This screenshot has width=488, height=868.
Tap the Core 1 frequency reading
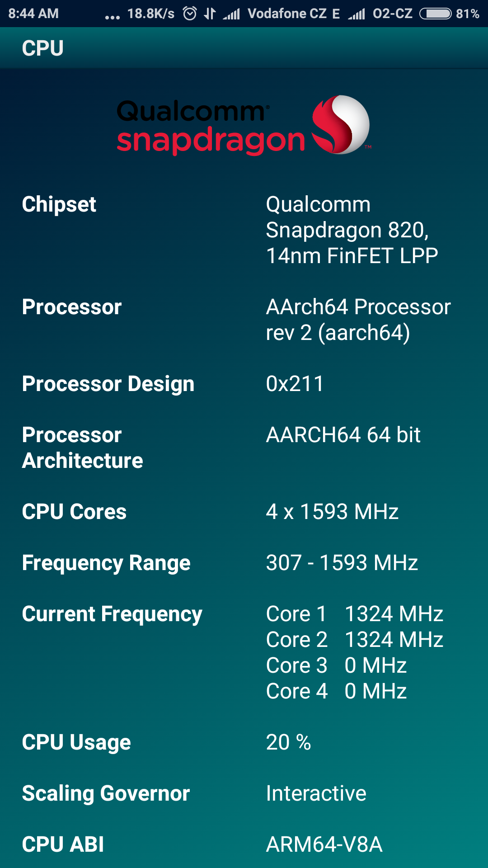(354, 614)
